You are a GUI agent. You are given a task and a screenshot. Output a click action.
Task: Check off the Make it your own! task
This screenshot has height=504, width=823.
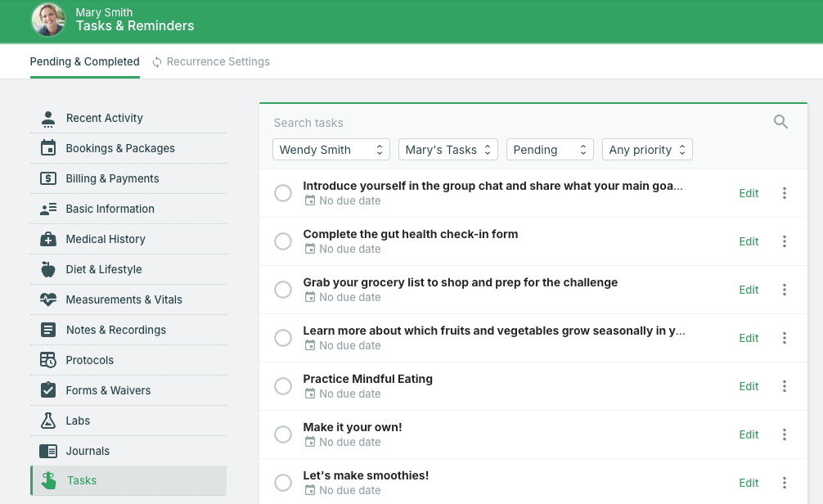pyautogui.click(x=283, y=434)
